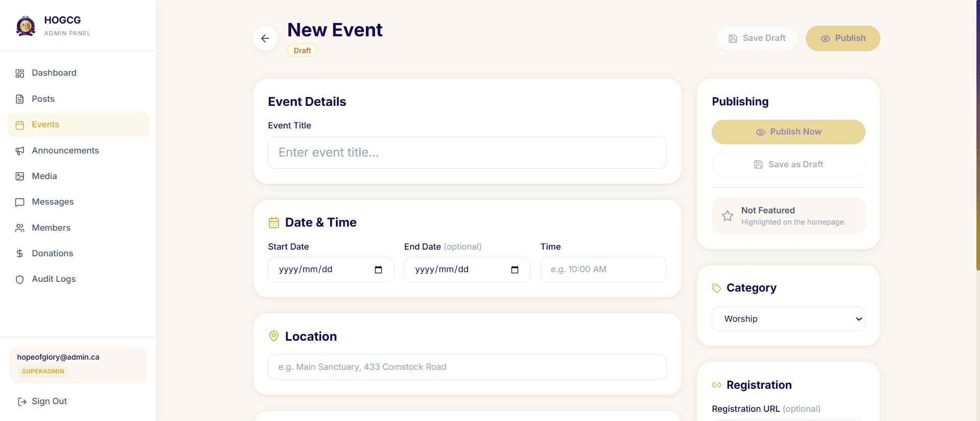The image size is (980, 421).
Task: Click the Media image icon
Action: [20, 176]
